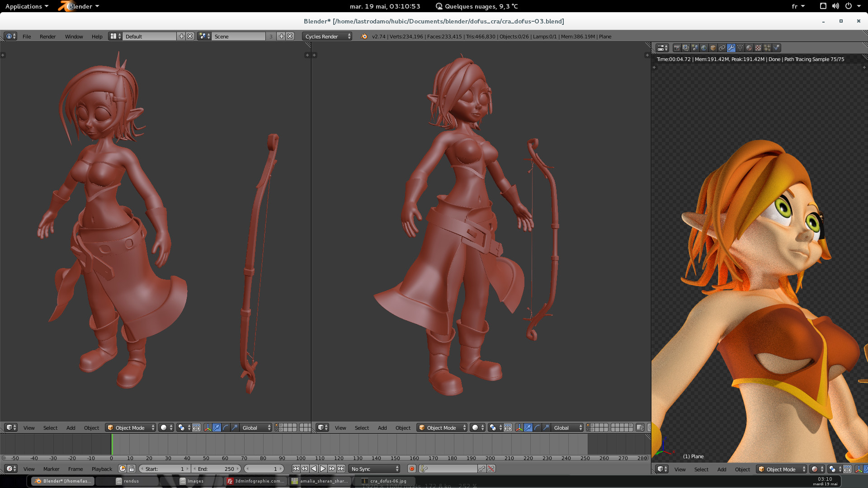Open the Render Layers properties tab
Viewport: 868px width, 488px height.
click(686, 48)
